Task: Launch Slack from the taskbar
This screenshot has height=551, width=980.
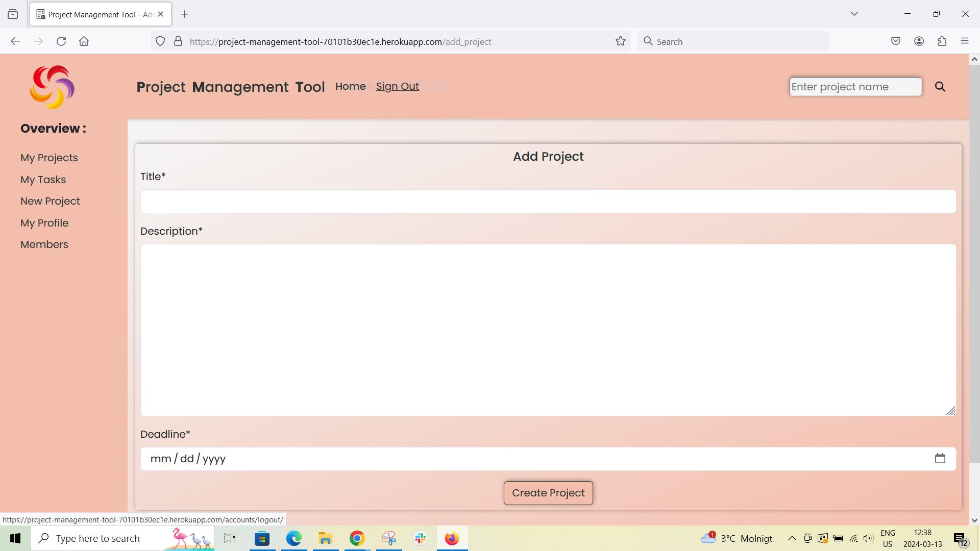Action: [420, 538]
